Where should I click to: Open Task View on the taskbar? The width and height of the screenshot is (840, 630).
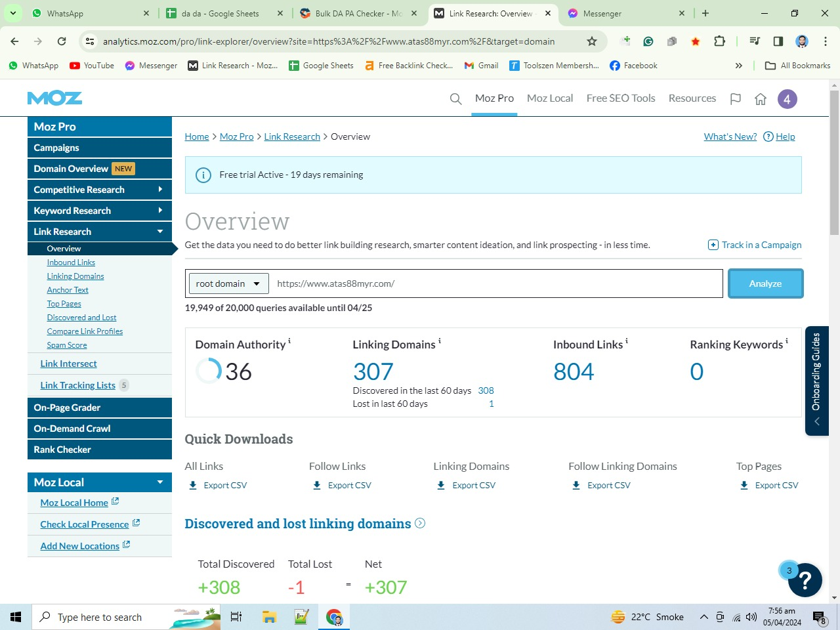[x=236, y=617]
